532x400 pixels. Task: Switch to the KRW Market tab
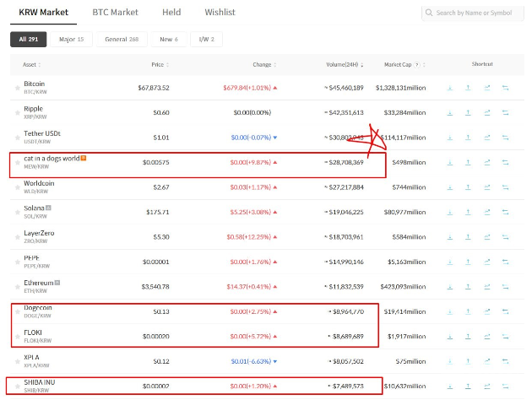click(43, 13)
